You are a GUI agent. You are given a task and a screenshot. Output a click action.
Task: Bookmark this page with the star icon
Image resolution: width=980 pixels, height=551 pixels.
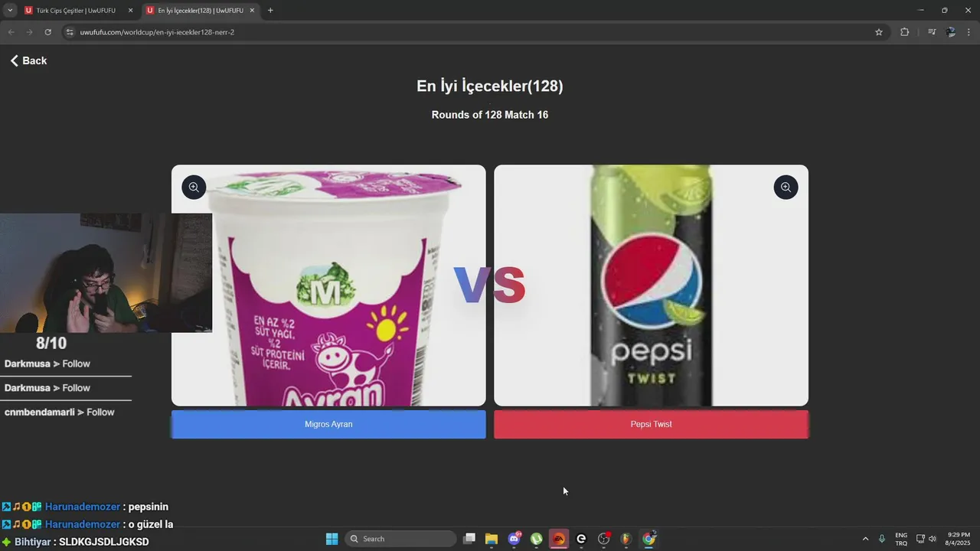(879, 32)
